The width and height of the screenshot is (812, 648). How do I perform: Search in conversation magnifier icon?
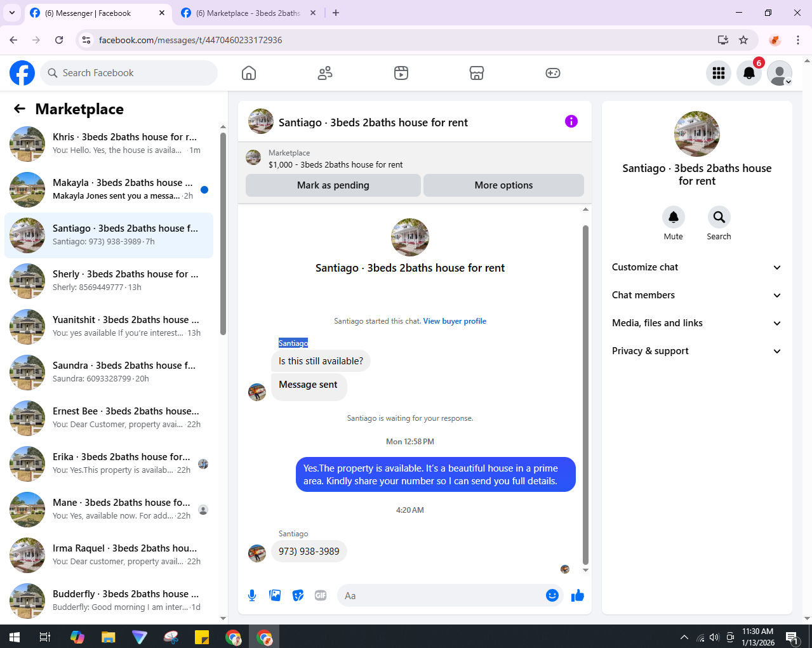[719, 217]
